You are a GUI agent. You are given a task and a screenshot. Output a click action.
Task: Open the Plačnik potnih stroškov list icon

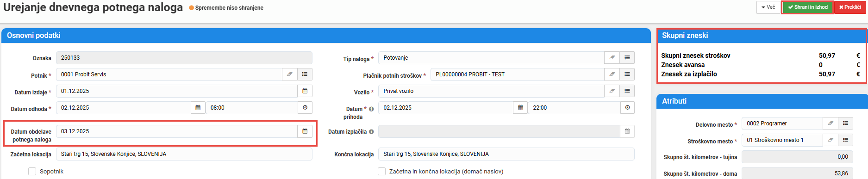[x=627, y=74]
